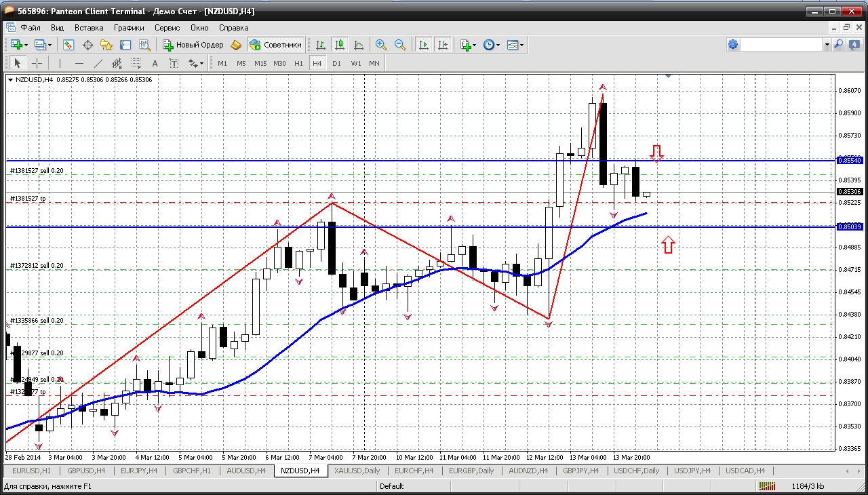This screenshot has height=495, width=868.
Task: Toggle chart auto scroll
Action: [424, 45]
